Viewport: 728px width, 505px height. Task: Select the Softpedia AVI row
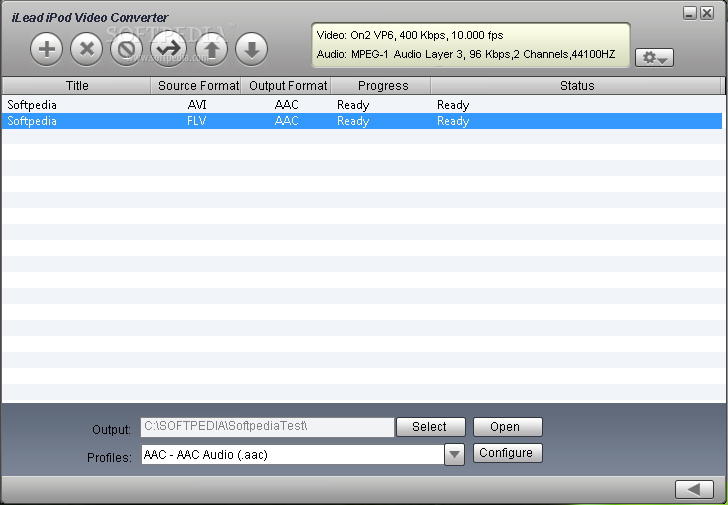tap(362, 105)
